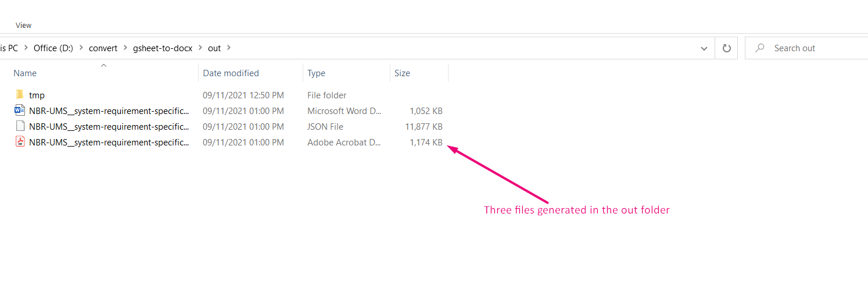Refresh the out folder view
This screenshot has height=299, width=868.
click(x=726, y=48)
